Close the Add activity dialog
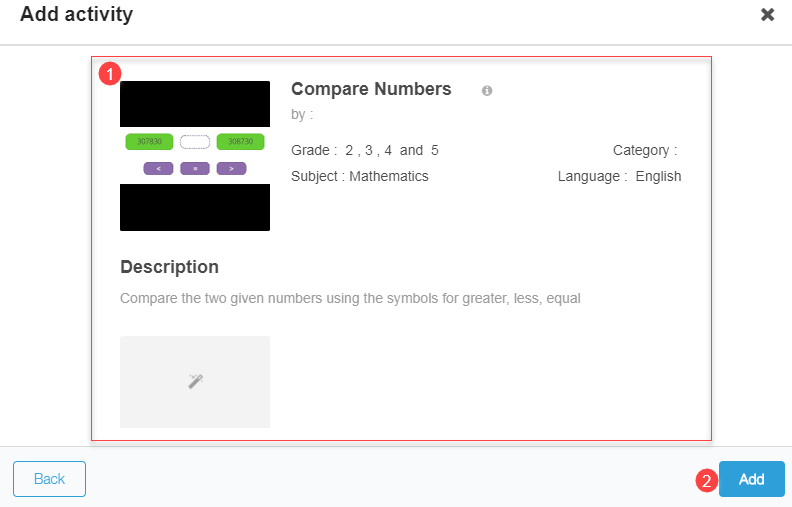792x507 pixels. coord(767,15)
